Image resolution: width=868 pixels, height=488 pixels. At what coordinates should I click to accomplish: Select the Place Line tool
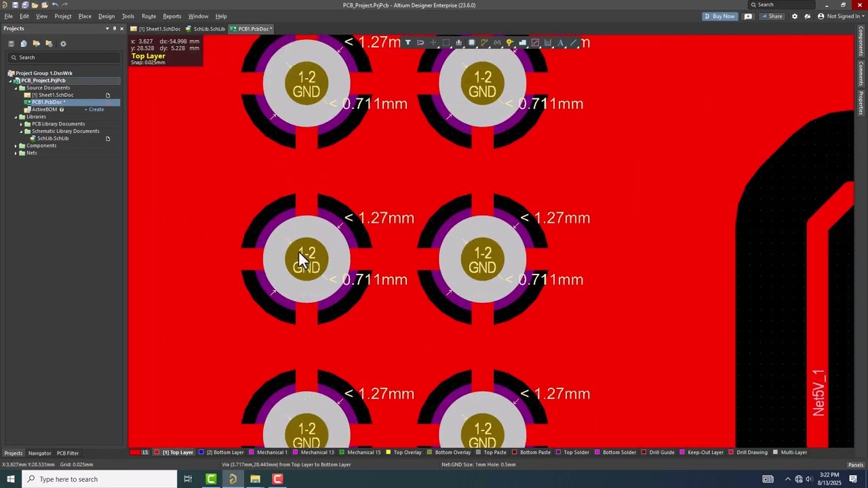pos(573,43)
